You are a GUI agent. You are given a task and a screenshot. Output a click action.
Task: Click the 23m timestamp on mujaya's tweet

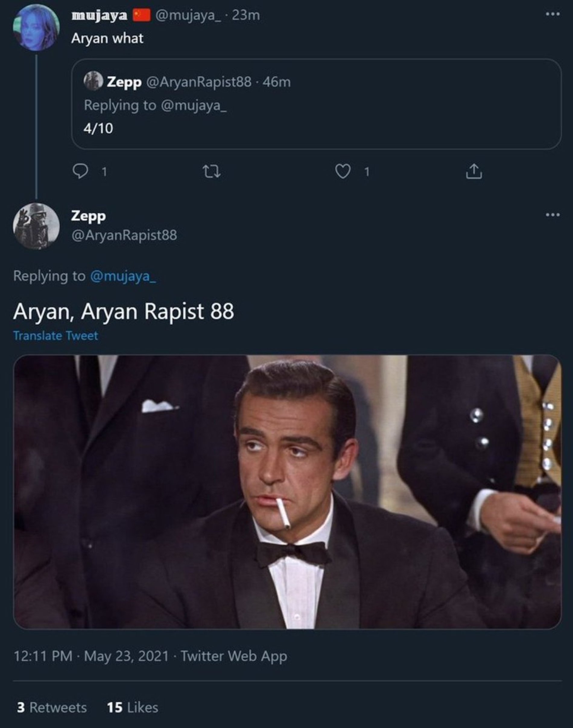click(246, 15)
